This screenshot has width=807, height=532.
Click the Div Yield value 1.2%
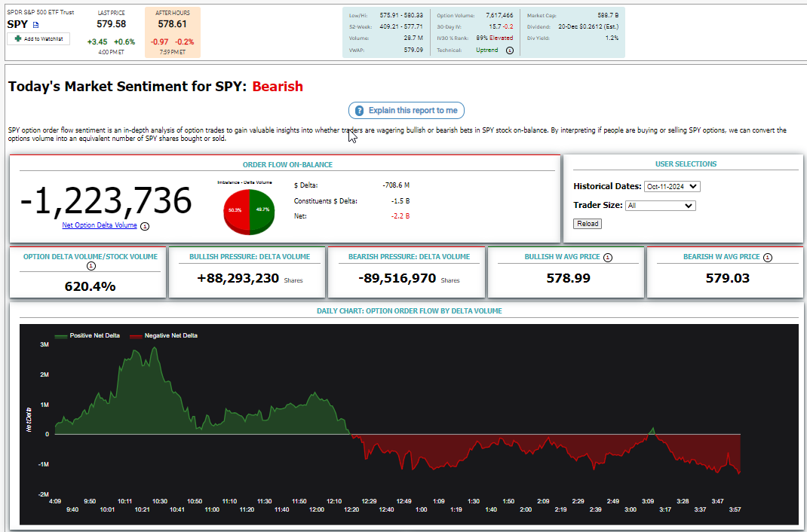tap(612, 38)
